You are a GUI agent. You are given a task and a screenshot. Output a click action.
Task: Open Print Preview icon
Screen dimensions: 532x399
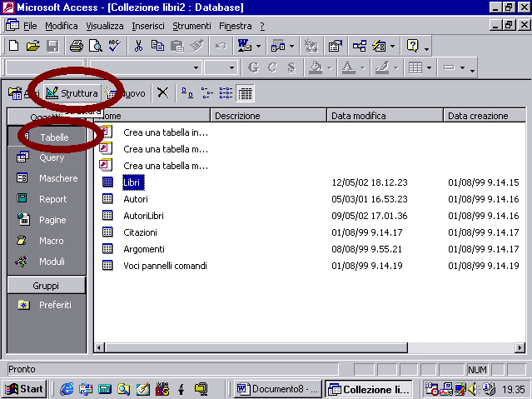[x=96, y=46]
